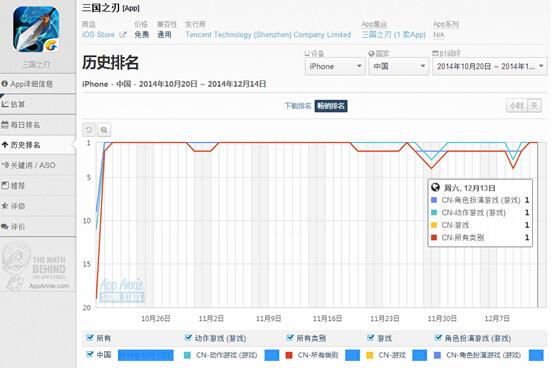Toggle the 角色扮演游戏 (游戏) checkbox
Screen dimensions: 553x368
click(x=438, y=338)
